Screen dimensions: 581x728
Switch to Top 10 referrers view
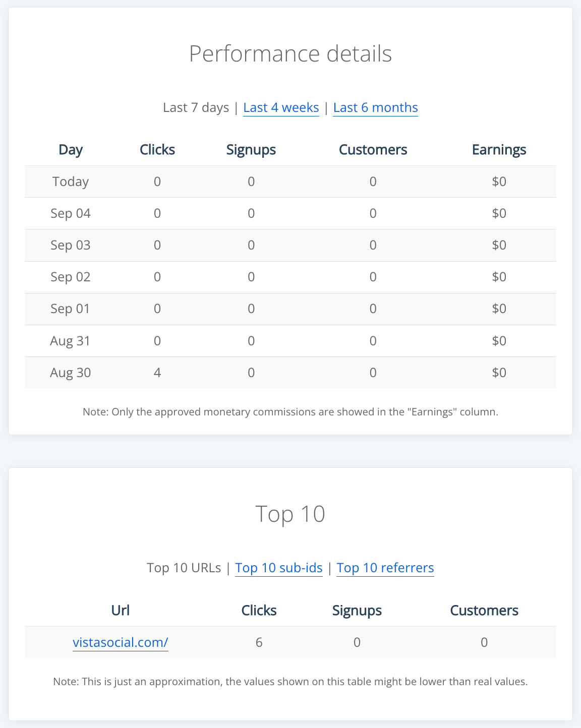(x=385, y=568)
